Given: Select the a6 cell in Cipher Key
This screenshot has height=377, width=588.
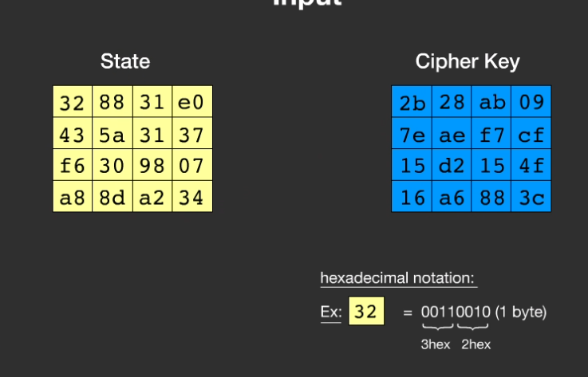Looking at the screenshot, I should tap(452, 197).
